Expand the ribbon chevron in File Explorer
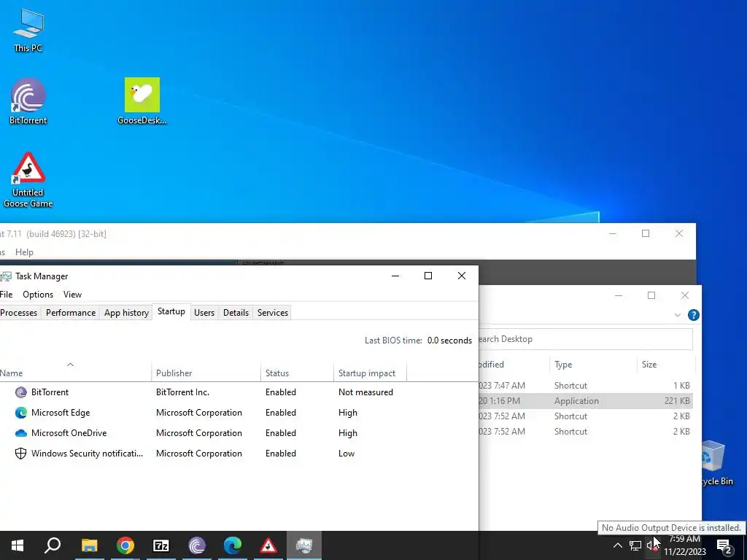747x560 pixels. [678, 315]
